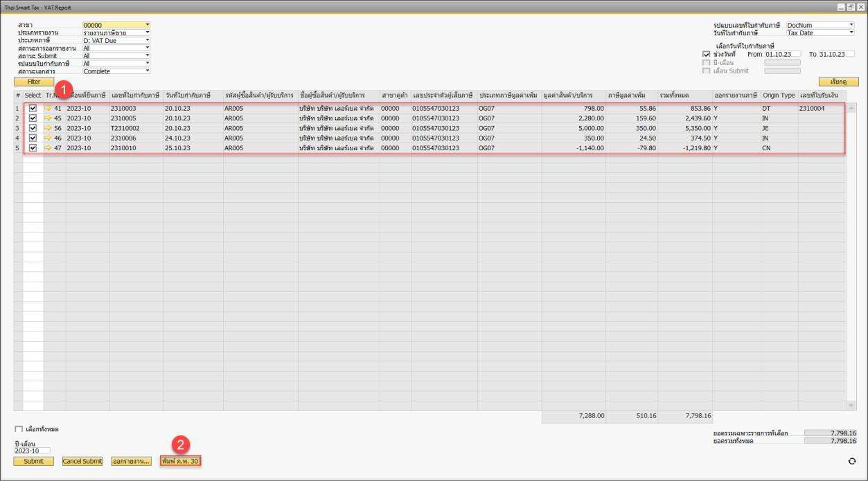868x481 pixels.
Task: Uncheck Select box for invoice 2310010
Action: [x=33, y=147]
